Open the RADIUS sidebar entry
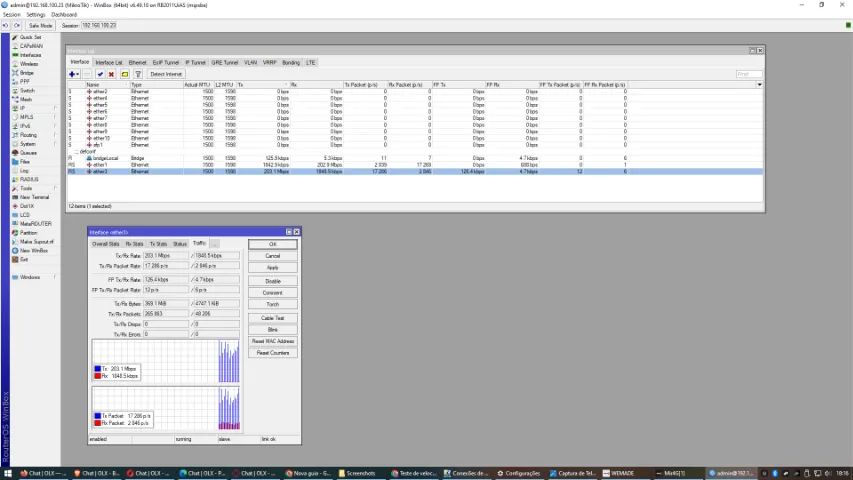Image resolution: width=853 pixels, height=480 pixels. click(29, 179)
